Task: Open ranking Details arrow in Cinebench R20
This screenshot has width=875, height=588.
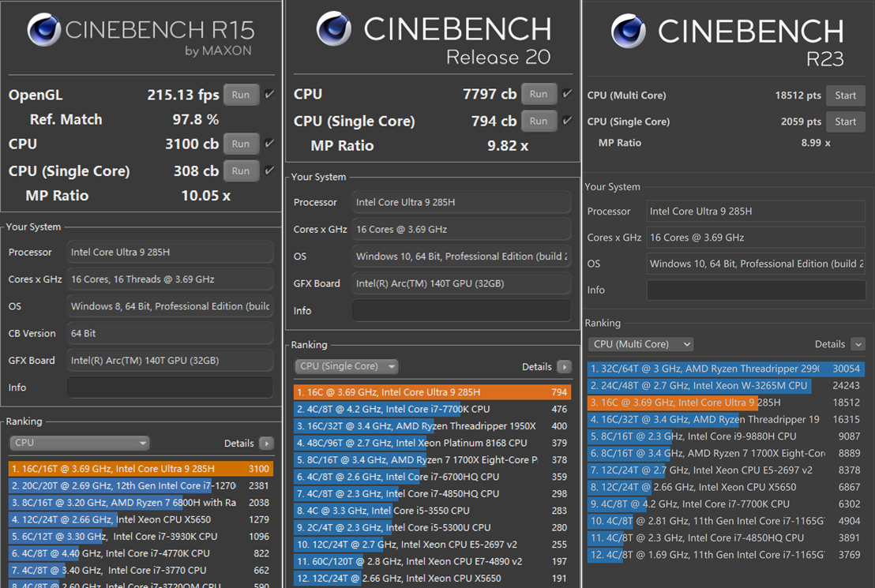Action: click(x=564, y=366)
